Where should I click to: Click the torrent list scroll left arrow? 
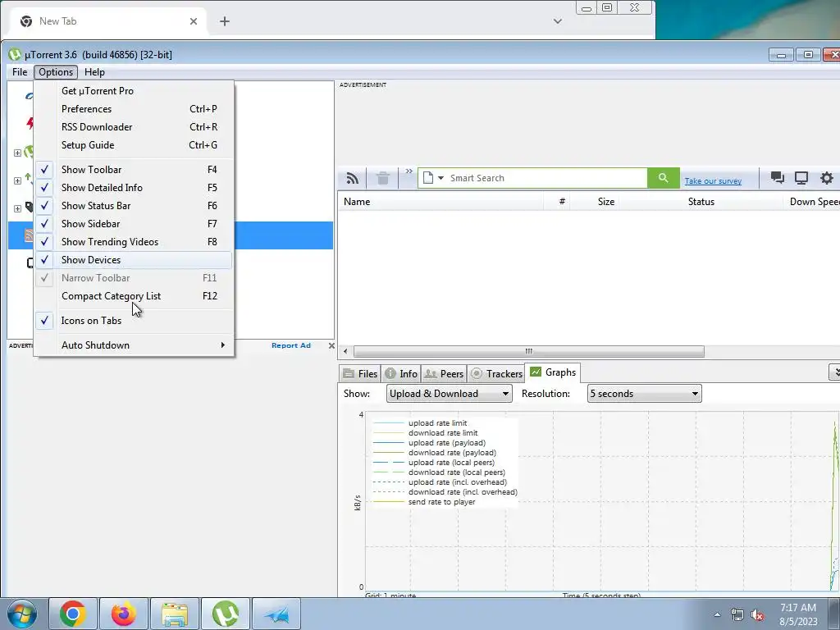pyautogui.click(x=345, y=351)
